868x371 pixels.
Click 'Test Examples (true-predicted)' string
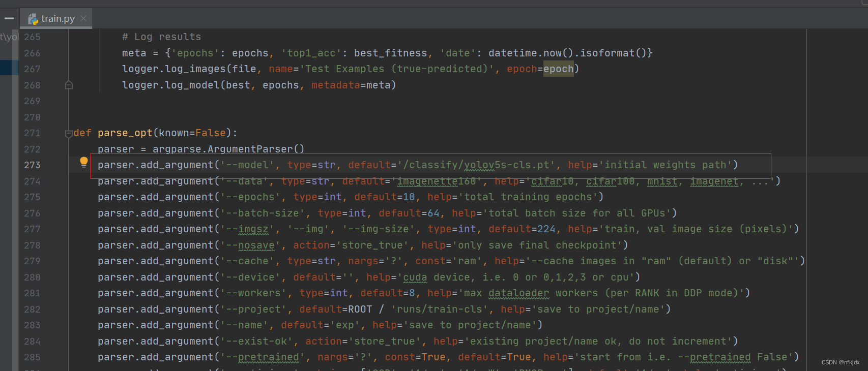(397, 69)
